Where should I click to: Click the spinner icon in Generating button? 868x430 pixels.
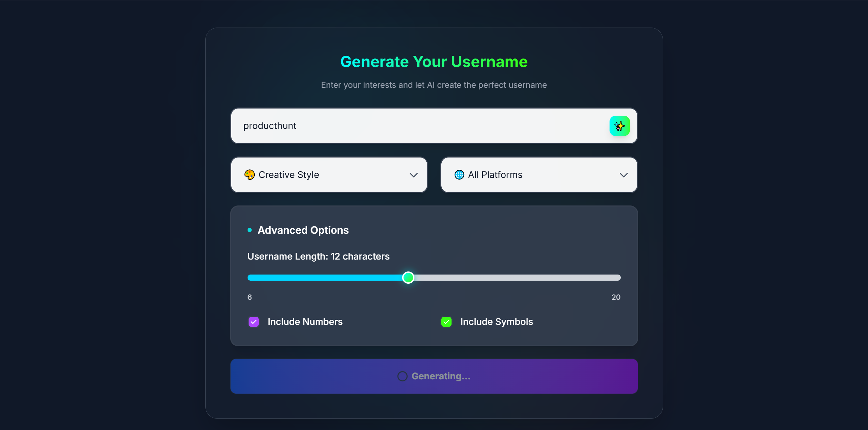(403, 376)
